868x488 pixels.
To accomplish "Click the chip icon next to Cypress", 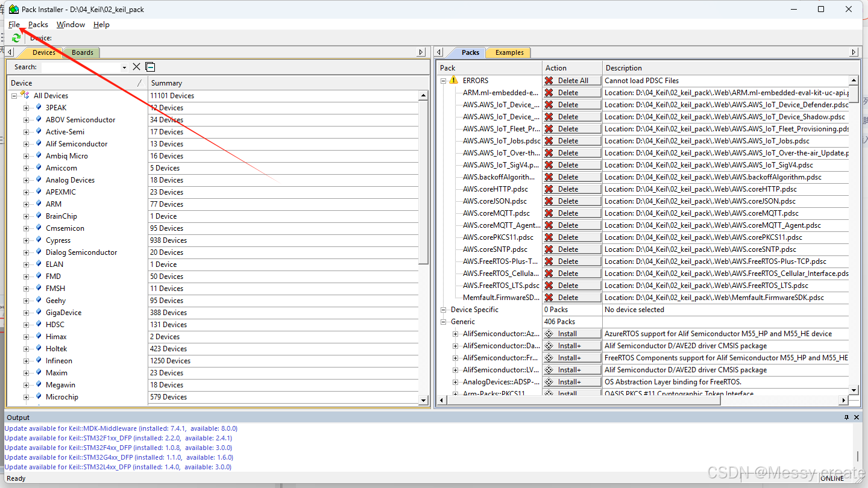I will pyautogui.click(x=39, y=240).
